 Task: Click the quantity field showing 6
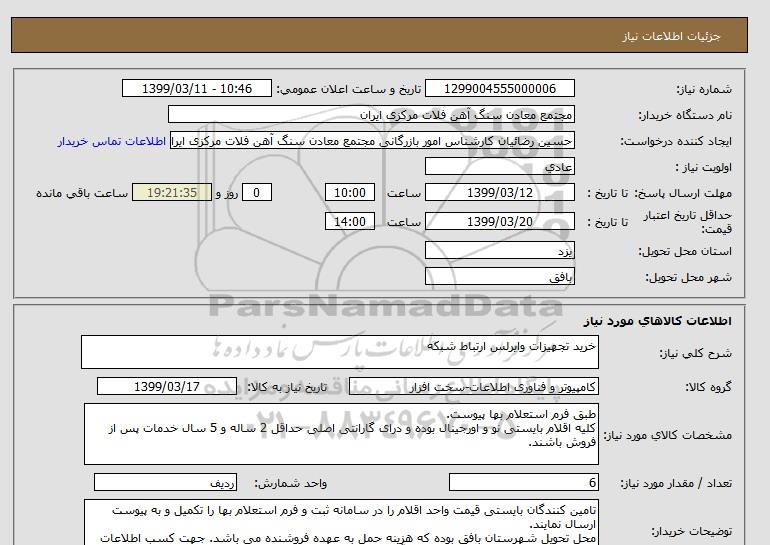[523, 483]
